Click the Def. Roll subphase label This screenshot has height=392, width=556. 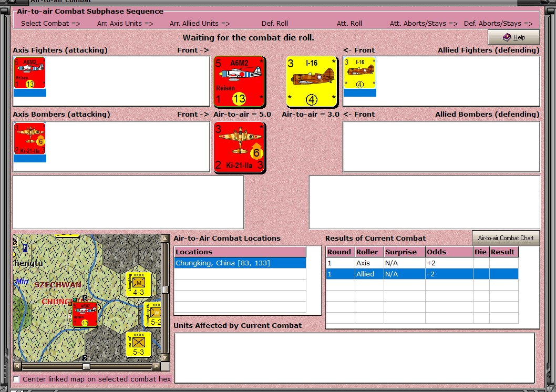(275, 24)
